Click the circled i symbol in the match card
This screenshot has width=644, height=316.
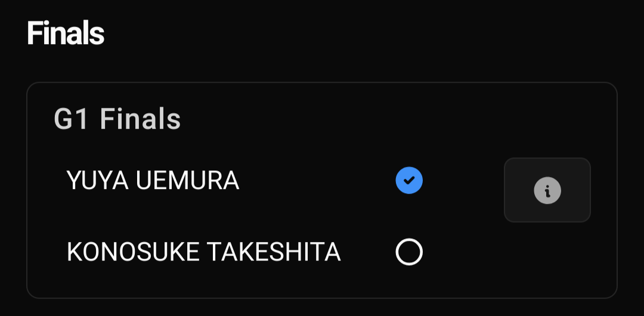point(547,190)
